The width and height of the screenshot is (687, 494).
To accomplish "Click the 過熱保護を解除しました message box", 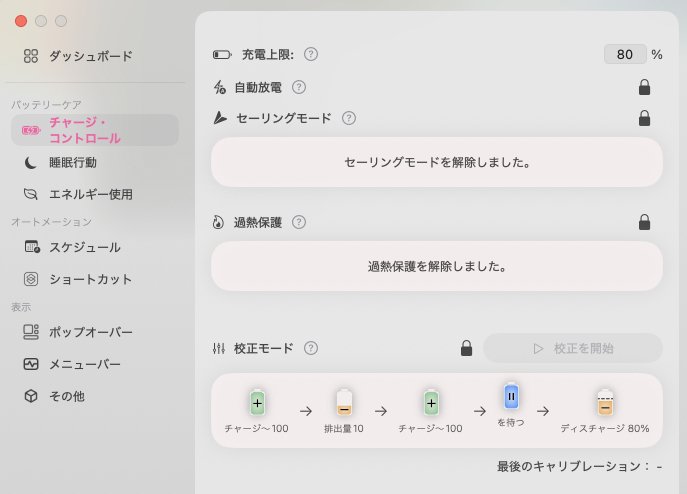I will tap(437, 267).
